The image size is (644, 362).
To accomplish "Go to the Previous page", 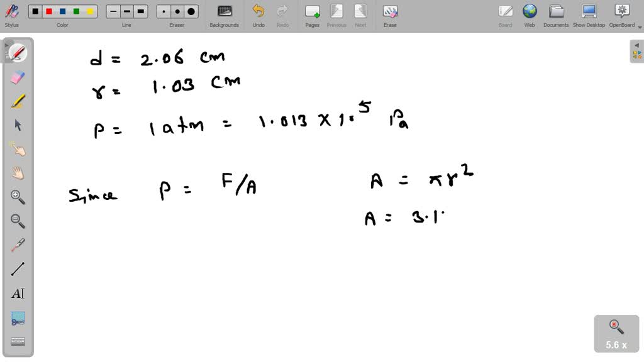I will pos(336,16).
